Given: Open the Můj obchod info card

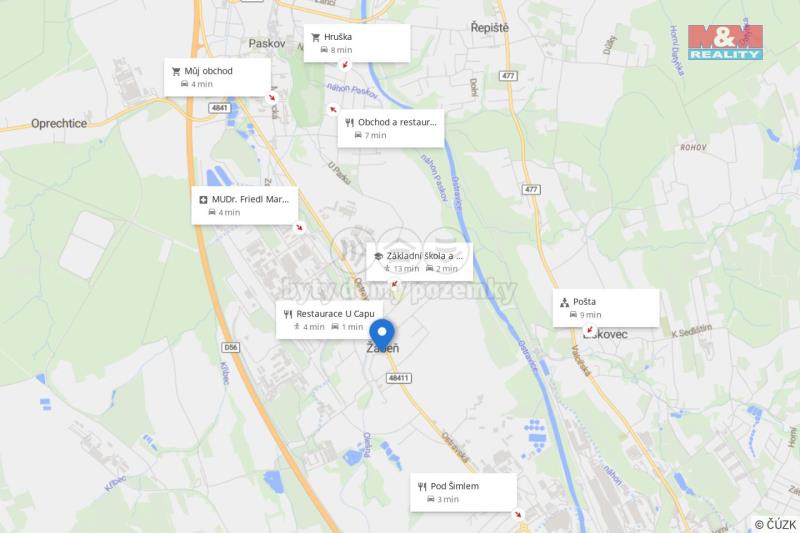Looking at the screenshot, I should (x=217, y=78).
